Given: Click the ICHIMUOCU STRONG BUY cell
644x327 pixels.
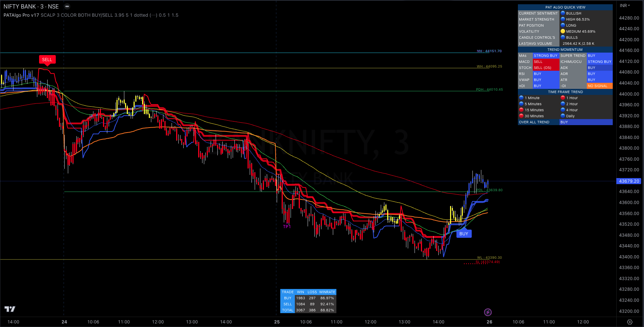Looking at the screenshot, I should point(600,61).
